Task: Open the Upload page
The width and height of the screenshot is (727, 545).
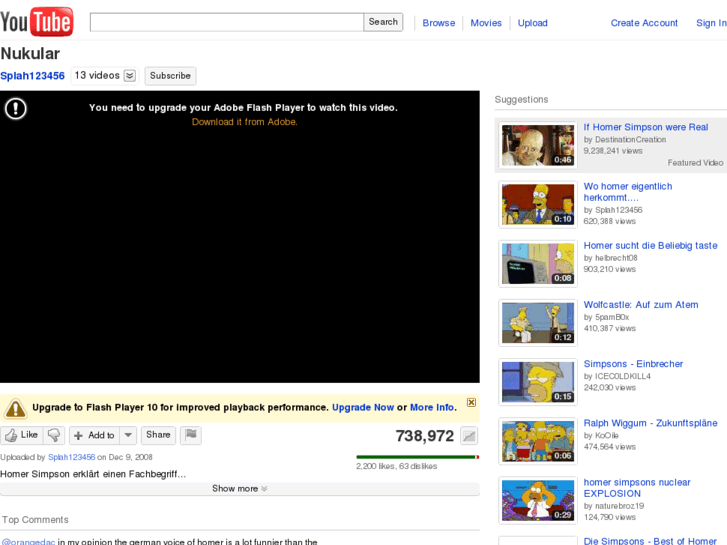Action: 532,23
